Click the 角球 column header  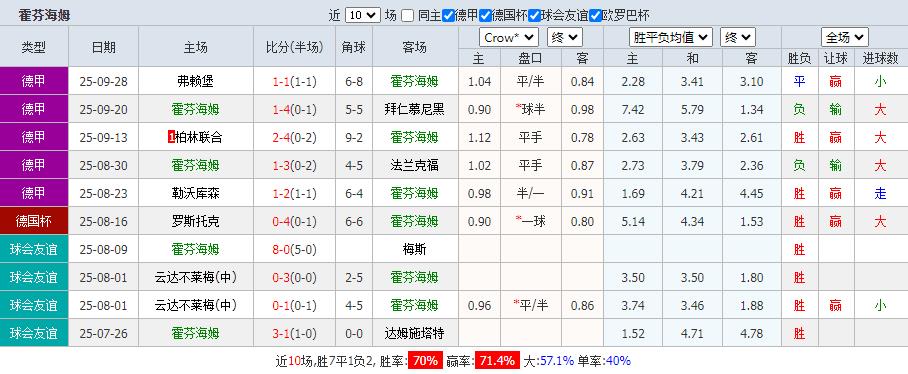353,46
